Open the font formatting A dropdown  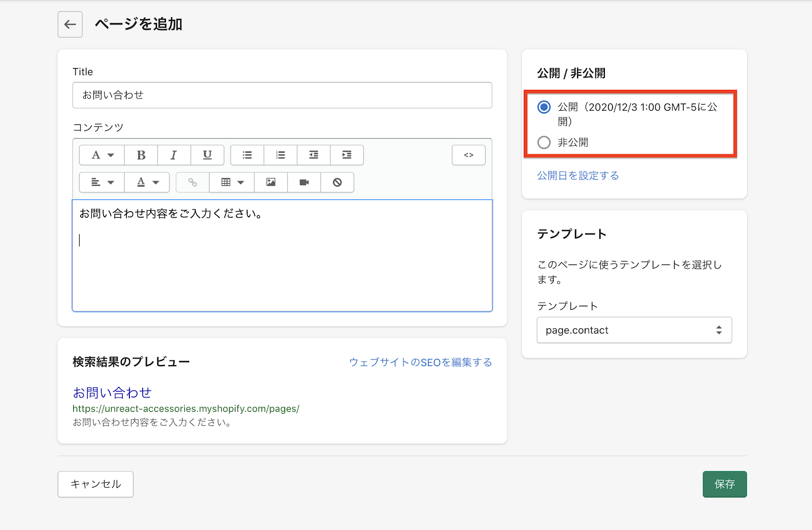tap(102, 155)
